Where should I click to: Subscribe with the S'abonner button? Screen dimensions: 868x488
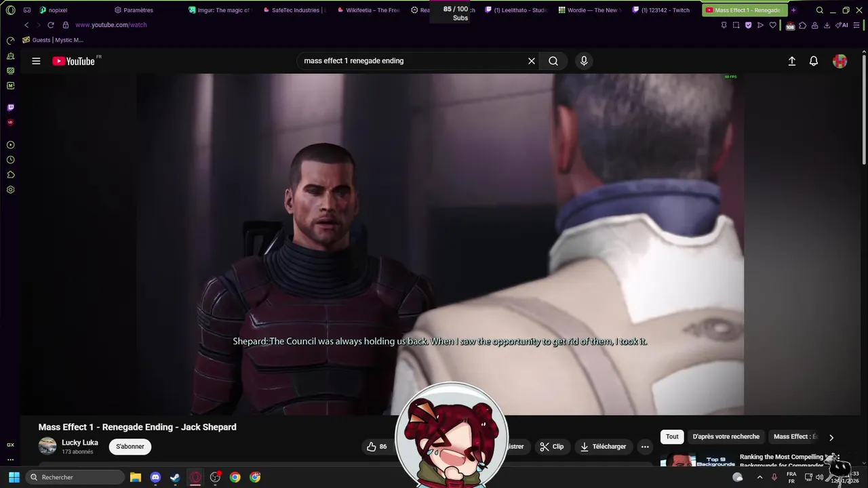click(130, 447)
